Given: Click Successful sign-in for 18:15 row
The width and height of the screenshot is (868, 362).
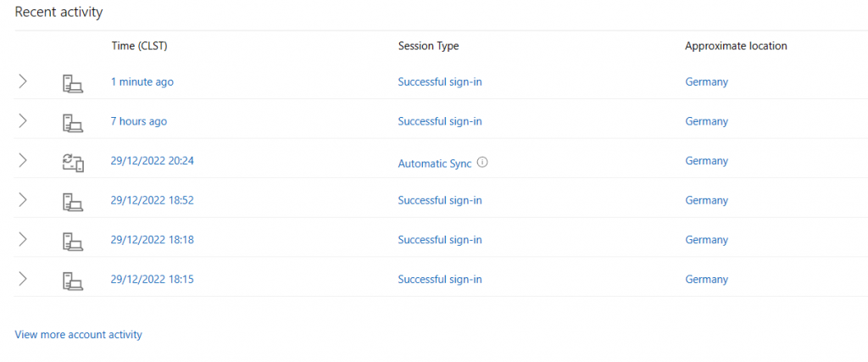Looking at the screenshot, I should click(x=440, y=279).
